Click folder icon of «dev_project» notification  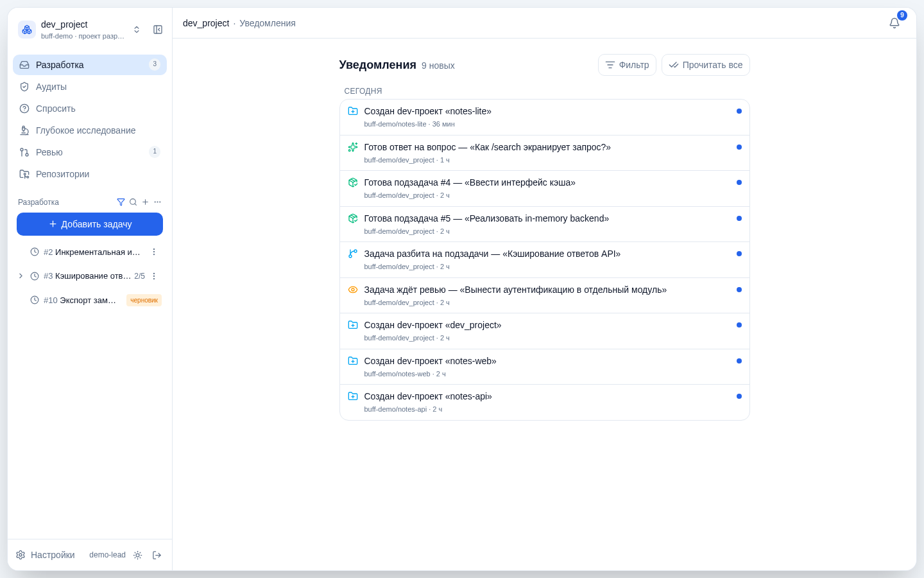[353, 325]
